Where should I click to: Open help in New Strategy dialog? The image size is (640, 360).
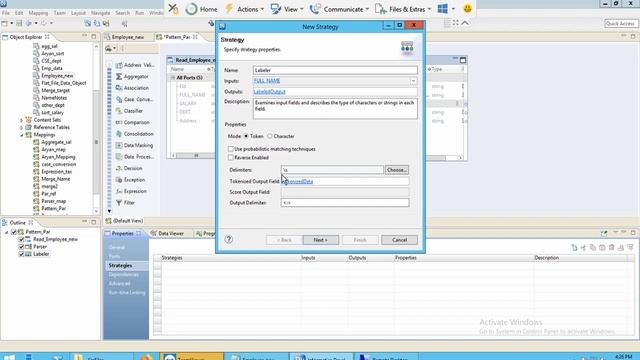pos(229,240)
